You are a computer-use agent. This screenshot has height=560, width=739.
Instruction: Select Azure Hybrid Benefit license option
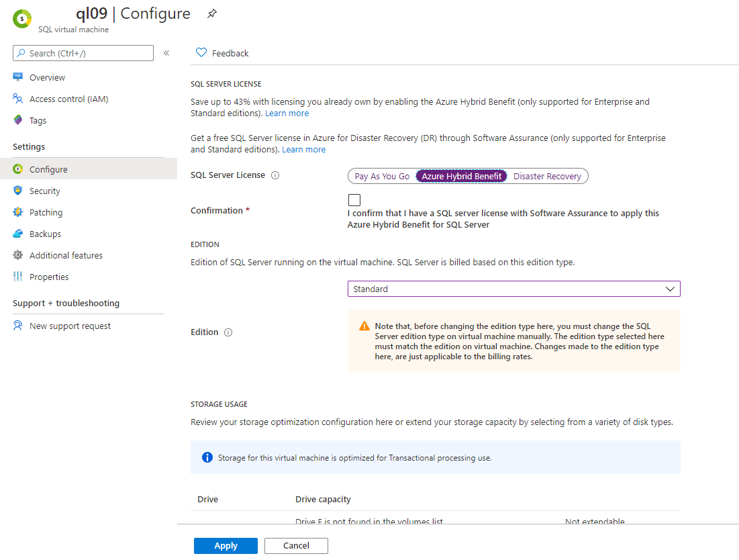point(461,177)
